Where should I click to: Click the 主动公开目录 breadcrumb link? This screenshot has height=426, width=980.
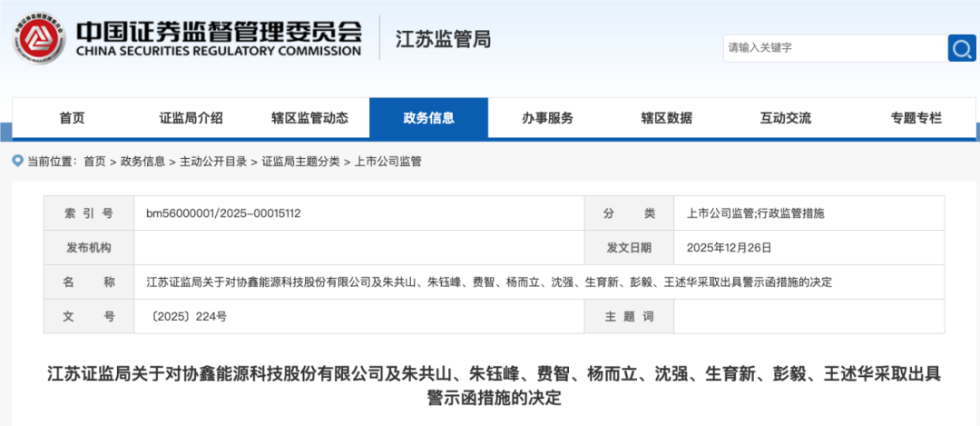(213, 162)
